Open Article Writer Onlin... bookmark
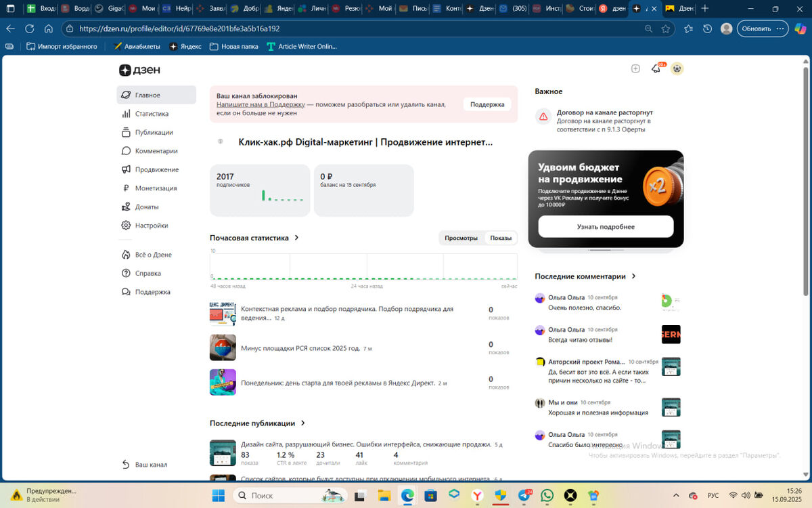This screenshot has width=812, height=508. coord(302,47)
